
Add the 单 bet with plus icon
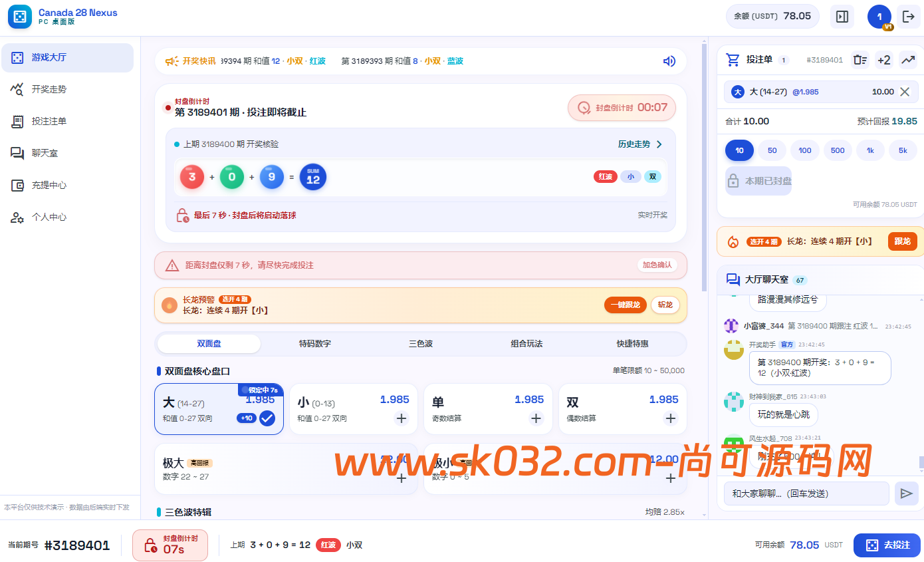click(x=536, y=418)
